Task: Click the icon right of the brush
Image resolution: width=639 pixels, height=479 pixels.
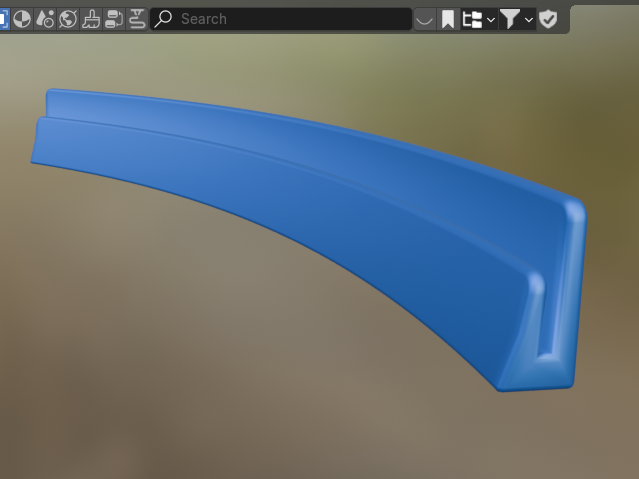Action: [x=114, y=18]
